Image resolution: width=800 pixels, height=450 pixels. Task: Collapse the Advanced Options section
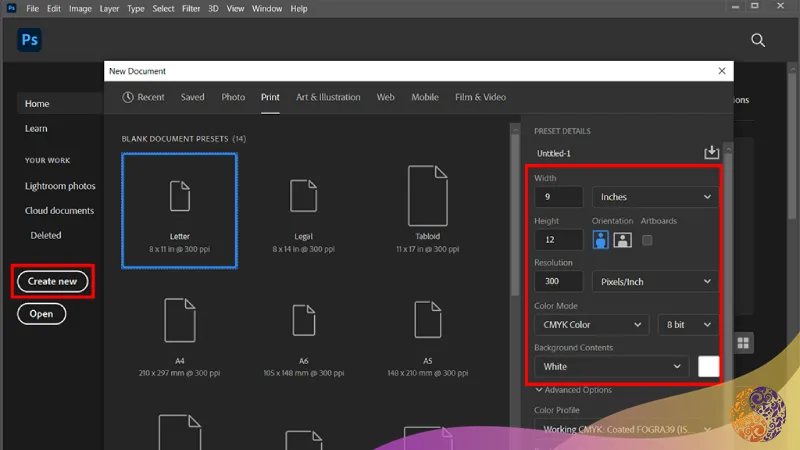click(x=573, y=390)
